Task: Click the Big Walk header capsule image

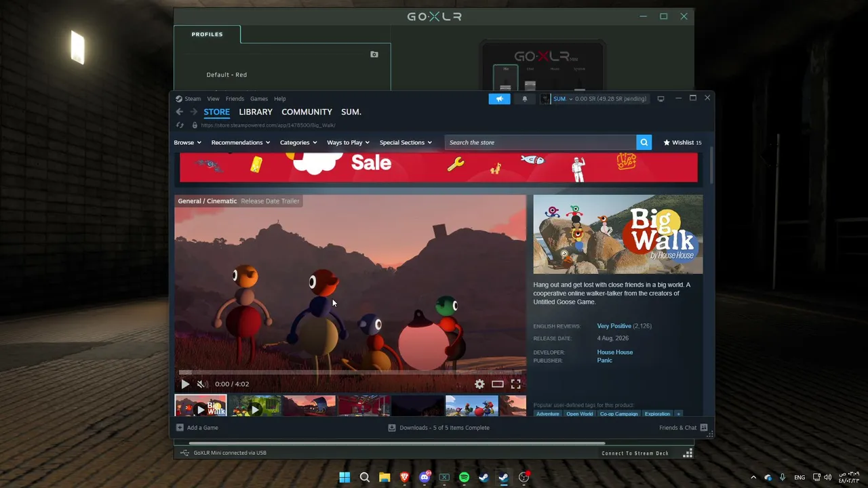Action: point(618,235)
